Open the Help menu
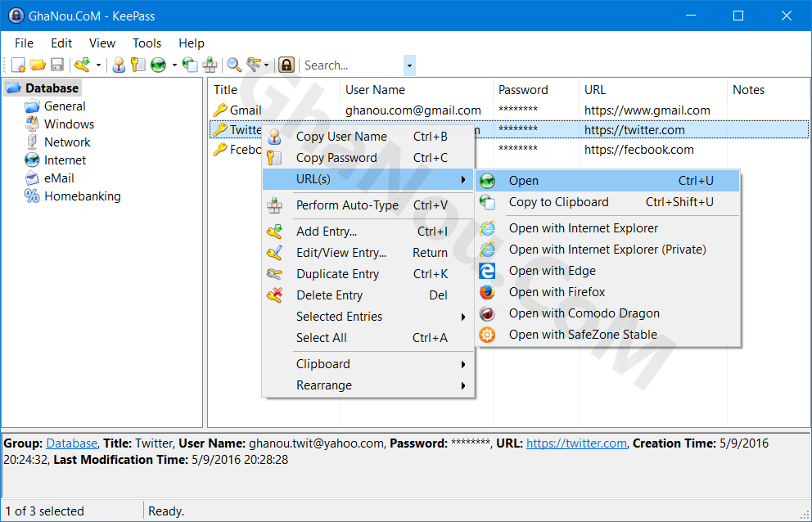This screenshot has height=522, width=812. point(191,43)
